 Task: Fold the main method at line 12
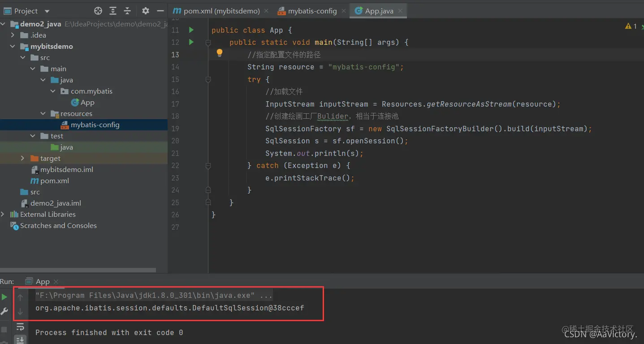(208, 43)
